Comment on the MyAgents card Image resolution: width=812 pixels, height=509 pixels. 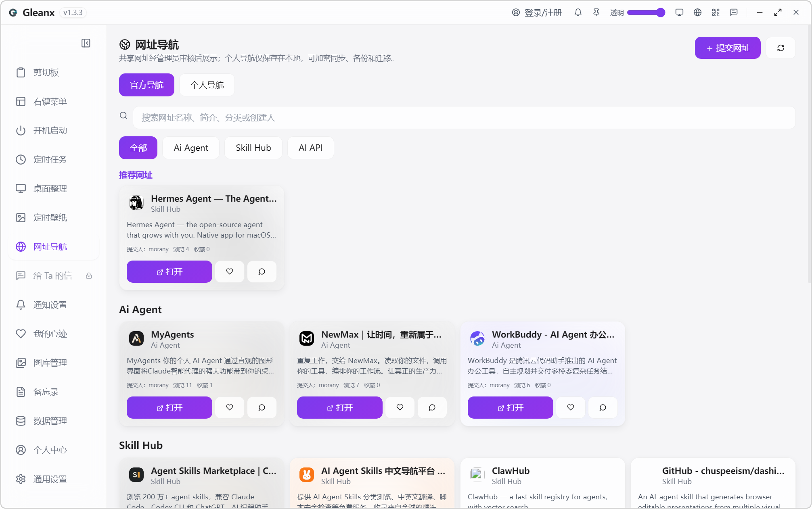[x=262, y=407]
